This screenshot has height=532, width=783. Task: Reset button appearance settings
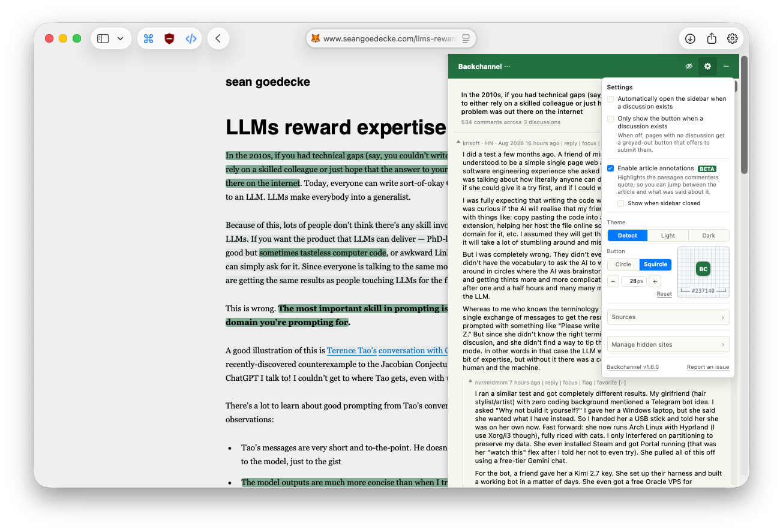664,294
